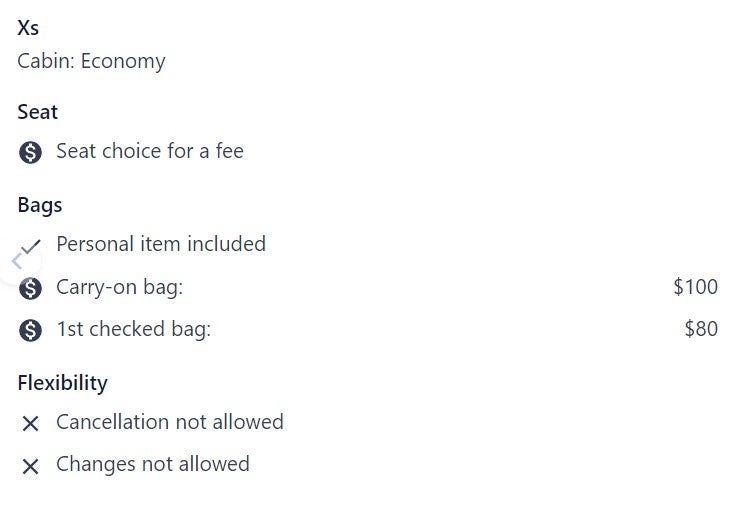This screenshot has height=513, width=753.
Task: Click the dollar icon beside 1st checked bag
Action: pos(31,330)
